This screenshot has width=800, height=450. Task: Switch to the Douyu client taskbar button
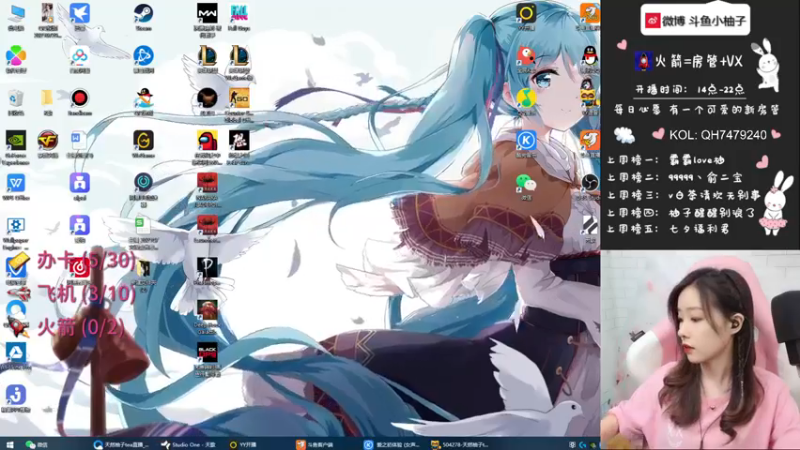click(315, 445)
